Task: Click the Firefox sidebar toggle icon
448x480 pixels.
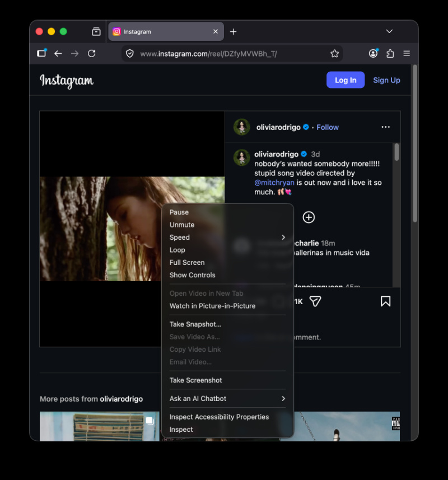Action: 41,53
